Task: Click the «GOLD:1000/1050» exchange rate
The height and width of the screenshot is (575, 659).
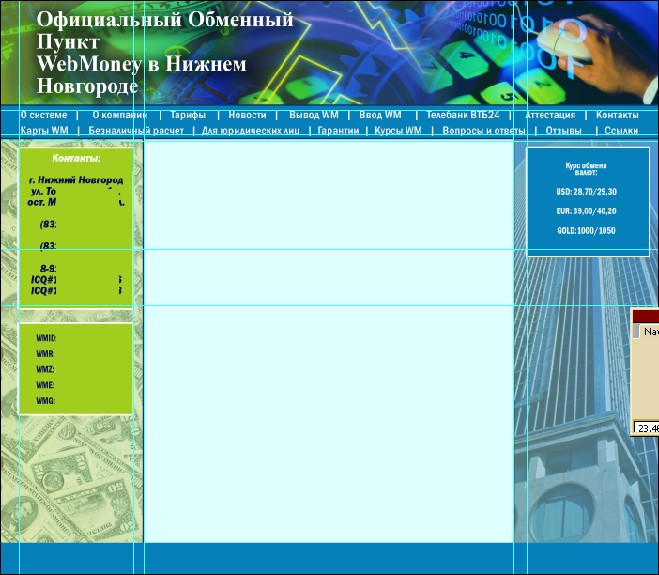Action: pyautogui.click(x=587, y=230)
